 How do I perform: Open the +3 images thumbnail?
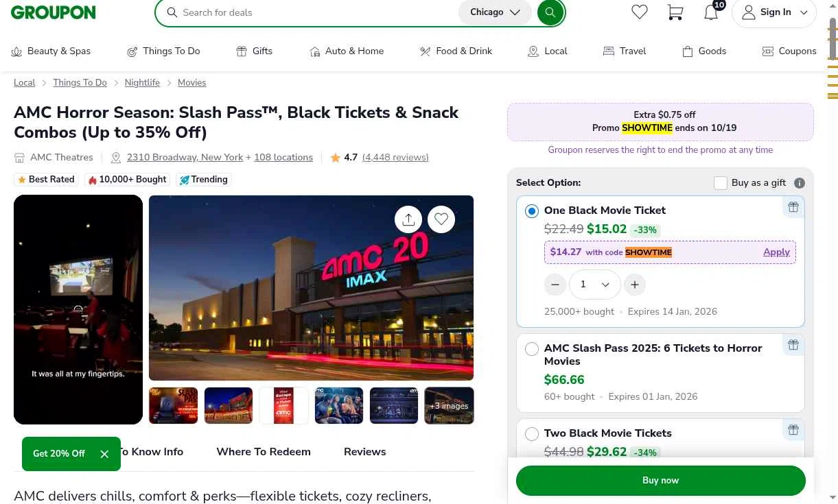pyautogui.click(x=449, y=406)
